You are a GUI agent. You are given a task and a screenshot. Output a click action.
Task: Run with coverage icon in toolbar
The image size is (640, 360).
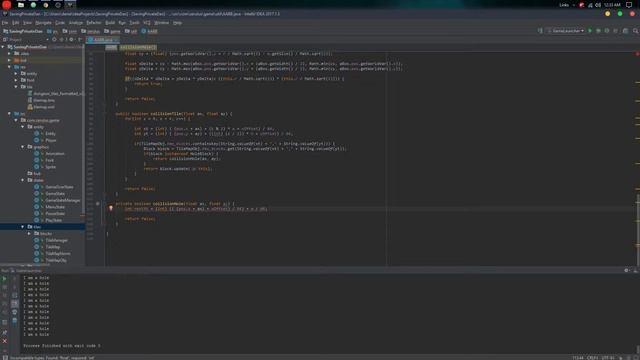607,31
